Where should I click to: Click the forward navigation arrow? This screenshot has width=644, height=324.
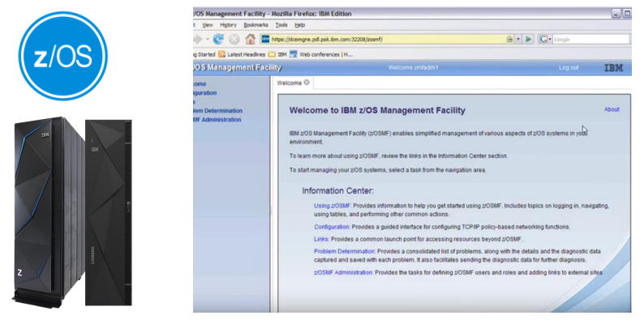tap(198, 40)
